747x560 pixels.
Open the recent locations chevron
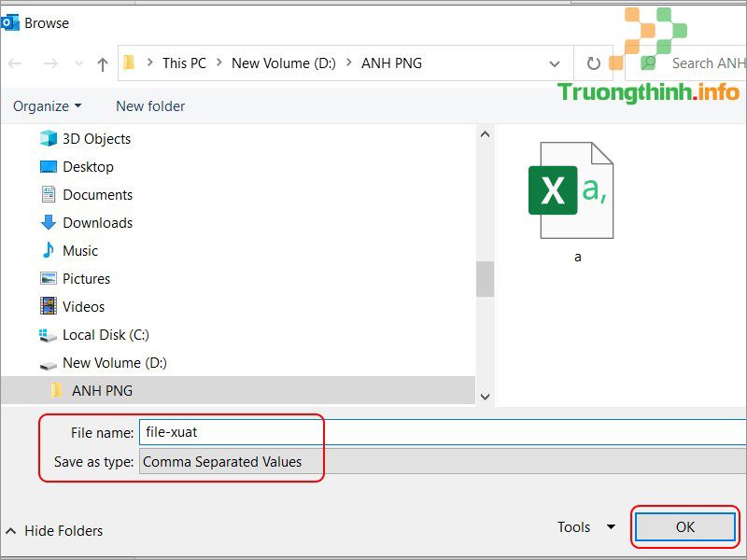pyautogui.click(x=78, y=63)
